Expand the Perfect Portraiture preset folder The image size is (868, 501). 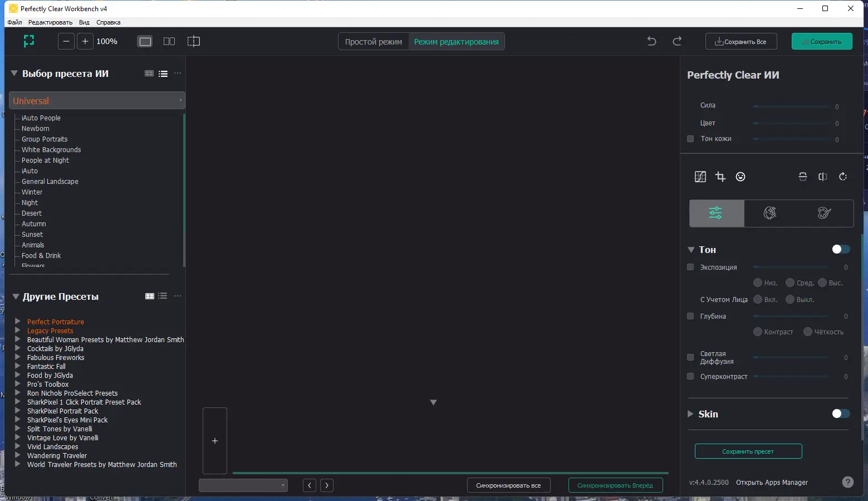(x=18, y=322)
